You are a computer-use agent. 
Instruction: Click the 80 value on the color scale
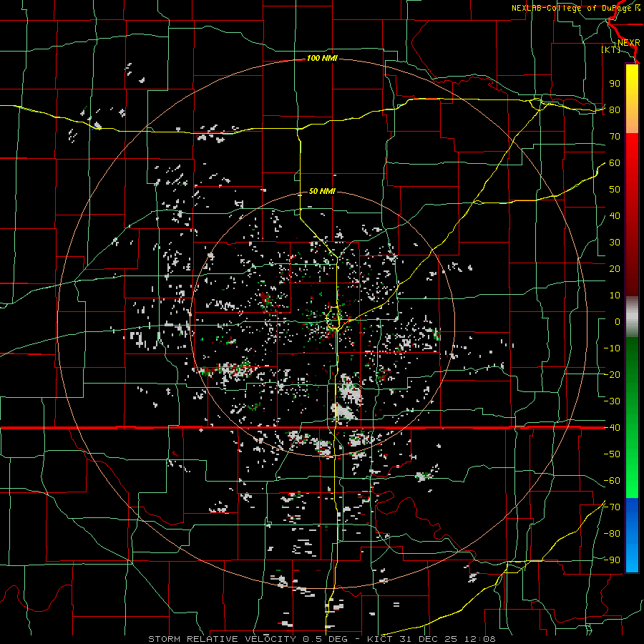pos(615,109)
